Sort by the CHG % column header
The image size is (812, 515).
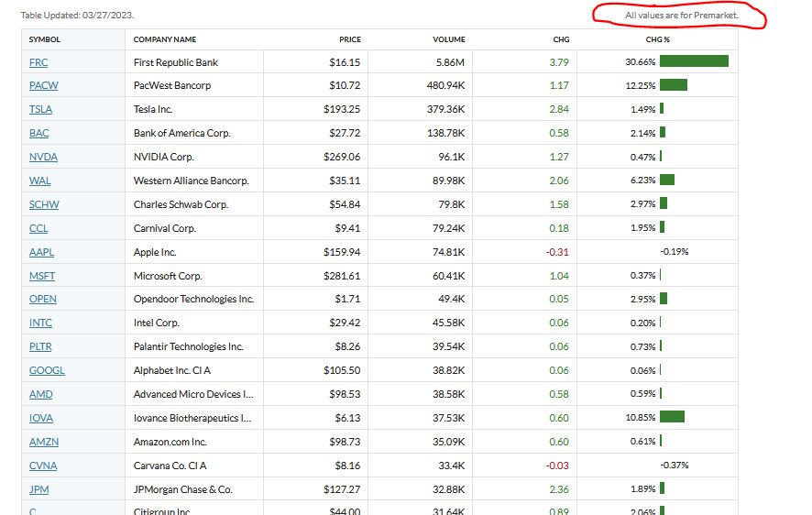657,39
